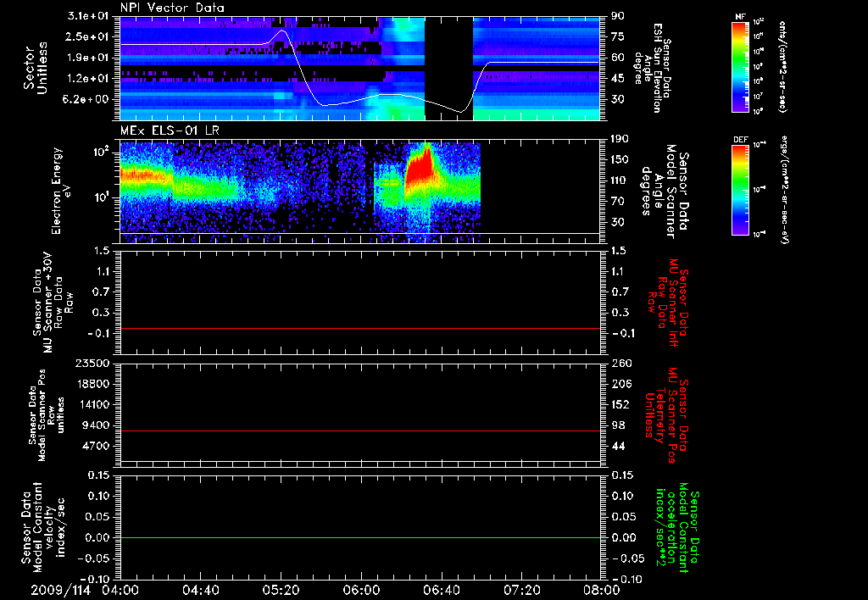Select the "NPI Vector Data" panel title
The image size is (868, 600).
pos(172,8)
